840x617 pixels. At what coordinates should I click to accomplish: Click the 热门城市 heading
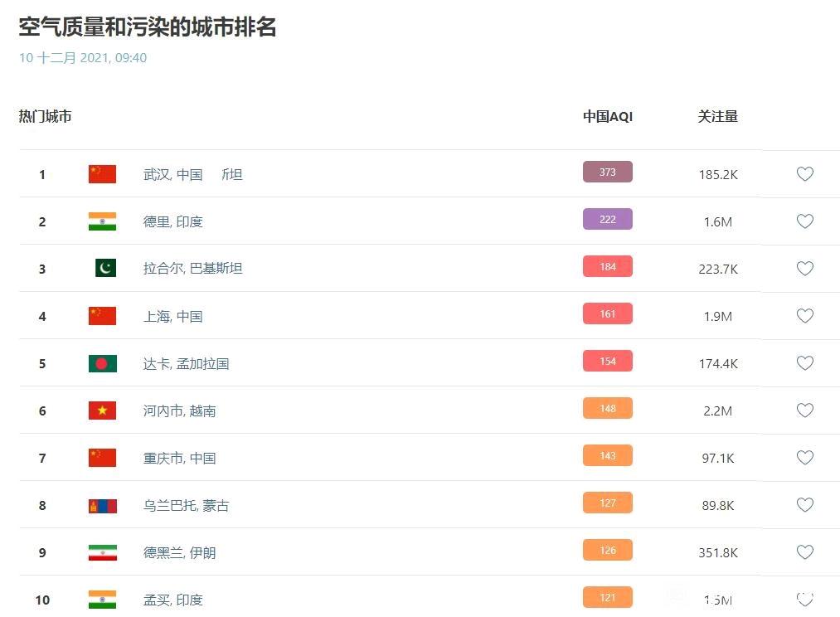coord(45,116)
